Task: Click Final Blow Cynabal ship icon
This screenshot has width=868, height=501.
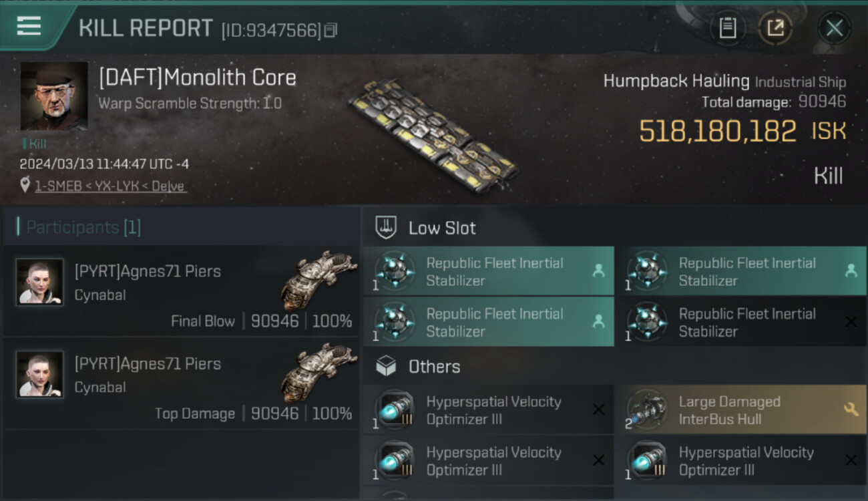Action: coord(318,279)
